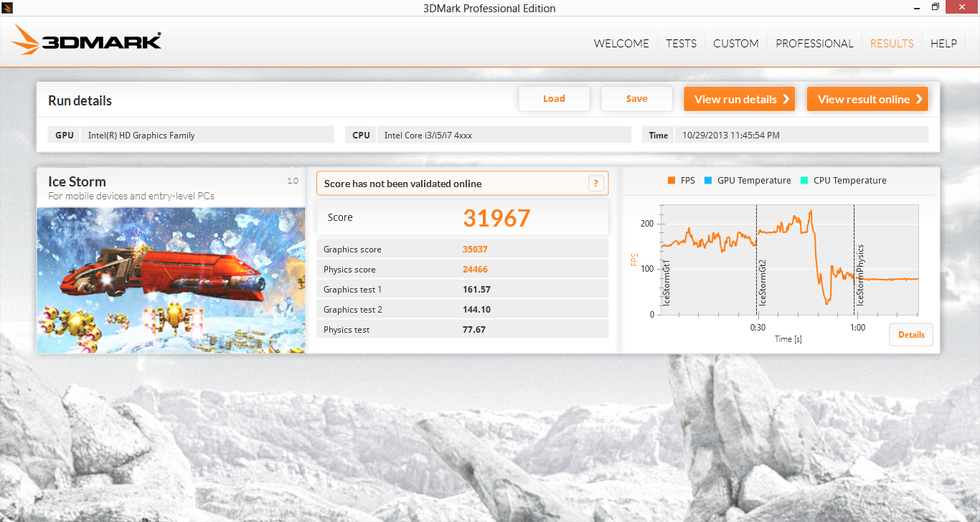Open the PROFESSIONAL tab
980x522 pixels.
[x=814, y=44]
